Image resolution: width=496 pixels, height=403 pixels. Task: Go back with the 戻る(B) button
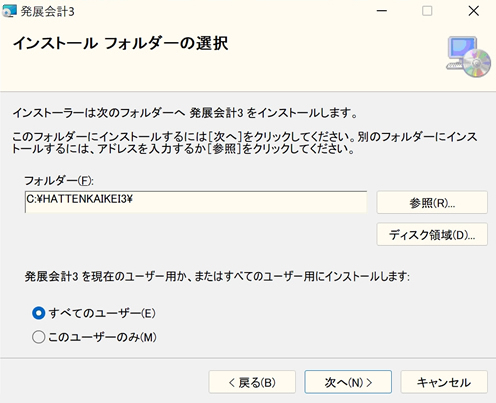[x=252, y=382]
